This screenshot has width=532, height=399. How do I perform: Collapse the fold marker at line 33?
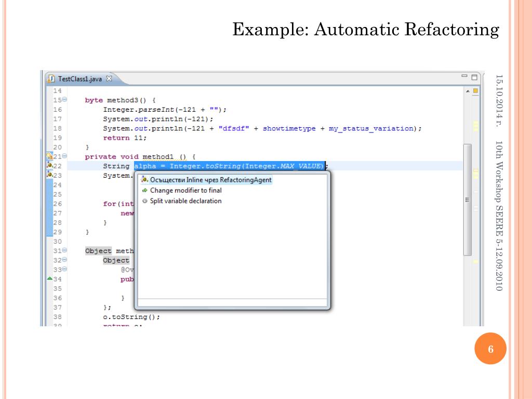[x=64, y=270]
